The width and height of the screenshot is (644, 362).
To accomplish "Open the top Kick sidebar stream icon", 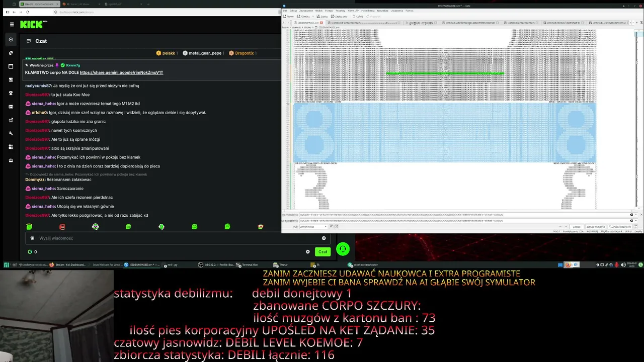I will tap(11, 39).
